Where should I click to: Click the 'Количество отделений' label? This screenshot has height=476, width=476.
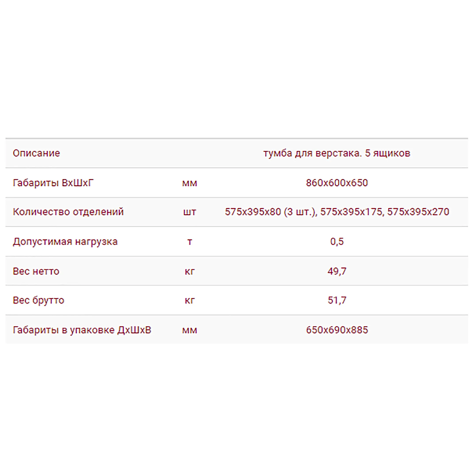(68, 212)
